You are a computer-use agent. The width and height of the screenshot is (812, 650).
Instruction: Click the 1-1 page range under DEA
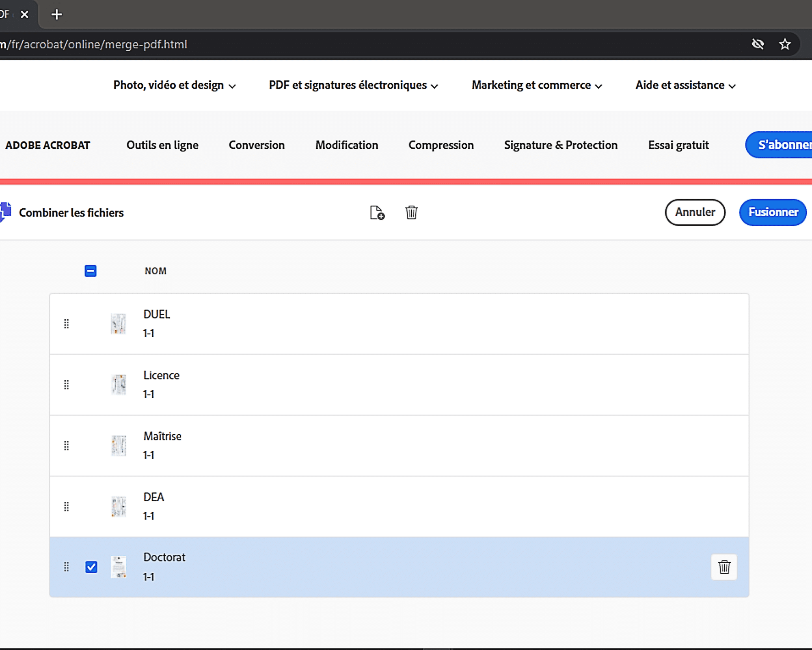149,516
